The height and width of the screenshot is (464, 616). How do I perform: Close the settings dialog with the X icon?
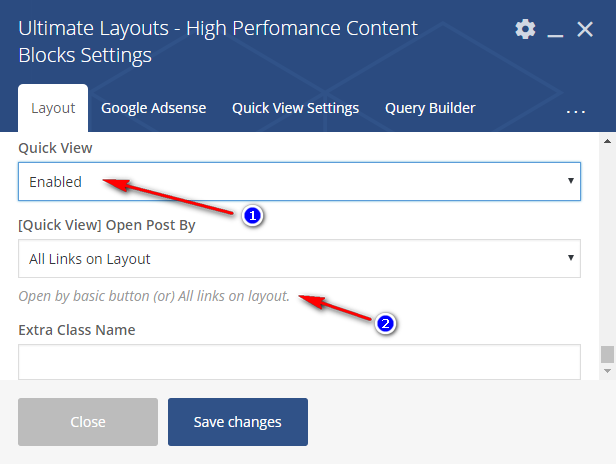(586, 29)
